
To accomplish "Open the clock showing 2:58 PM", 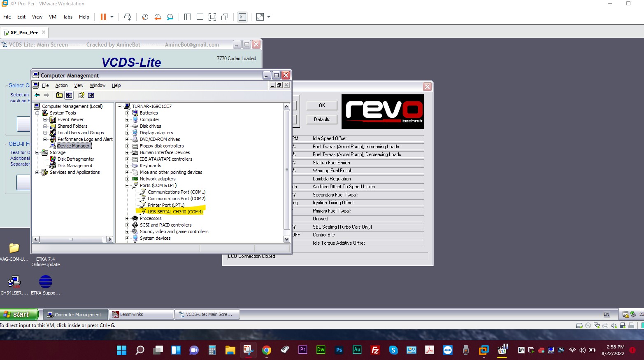I will click(x=613, y=350).
